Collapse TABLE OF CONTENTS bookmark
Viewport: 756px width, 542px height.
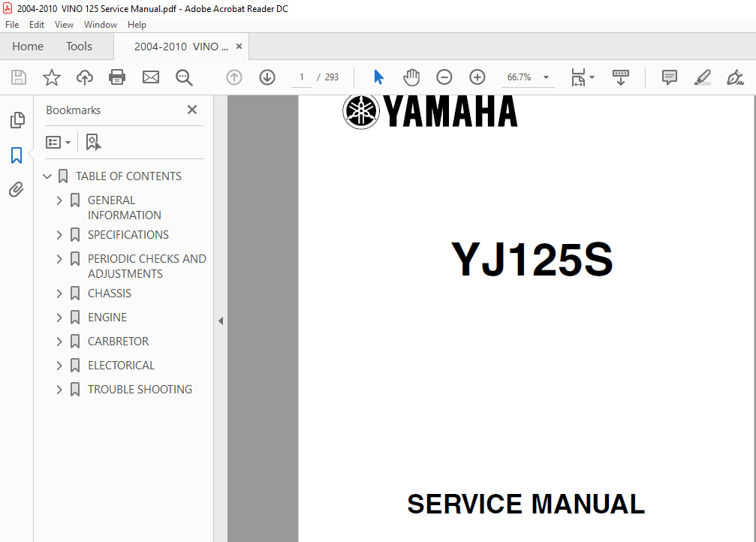coord(47,176)
